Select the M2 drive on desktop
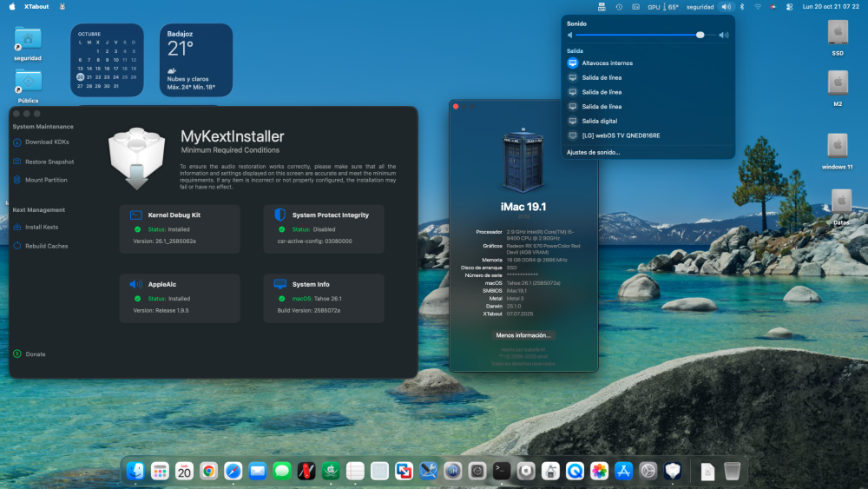 (x=838, y=88)
